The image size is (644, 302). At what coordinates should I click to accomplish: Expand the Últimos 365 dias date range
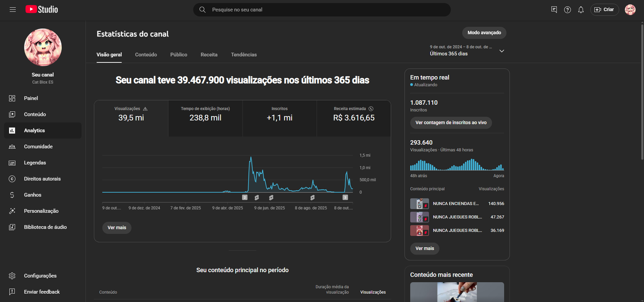coord(467,51)
